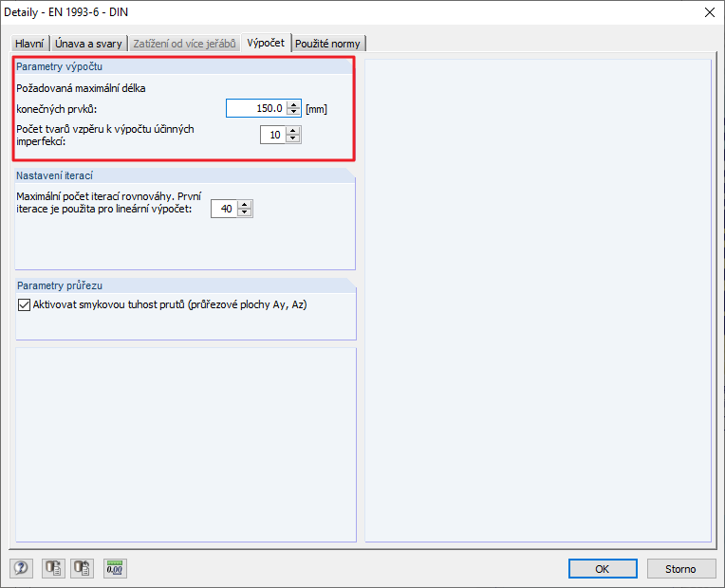The image size is (725, 588).
Task: Focus the finite element length field 150.0
Action: coord(256,108)
